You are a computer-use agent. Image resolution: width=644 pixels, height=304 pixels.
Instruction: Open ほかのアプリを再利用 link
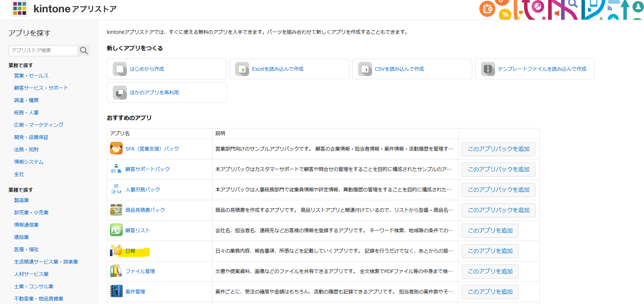coord(154,93)
